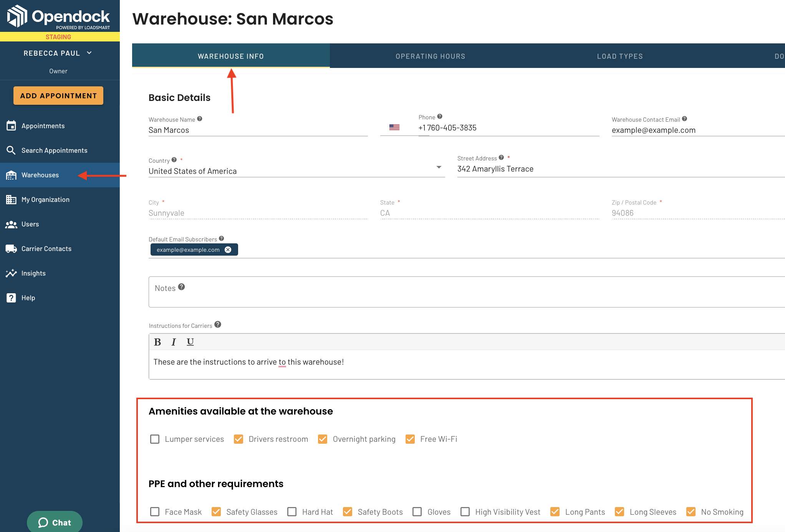Open the Chat widget button
The width and height of the screenshot is (785, 532).
[x=55, y=522]
